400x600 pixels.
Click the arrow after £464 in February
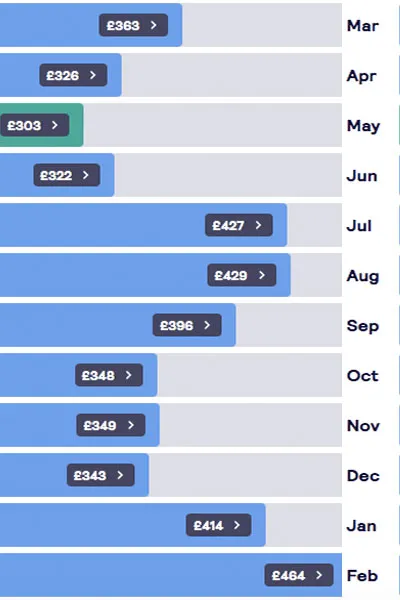click(x=319, y=575)
